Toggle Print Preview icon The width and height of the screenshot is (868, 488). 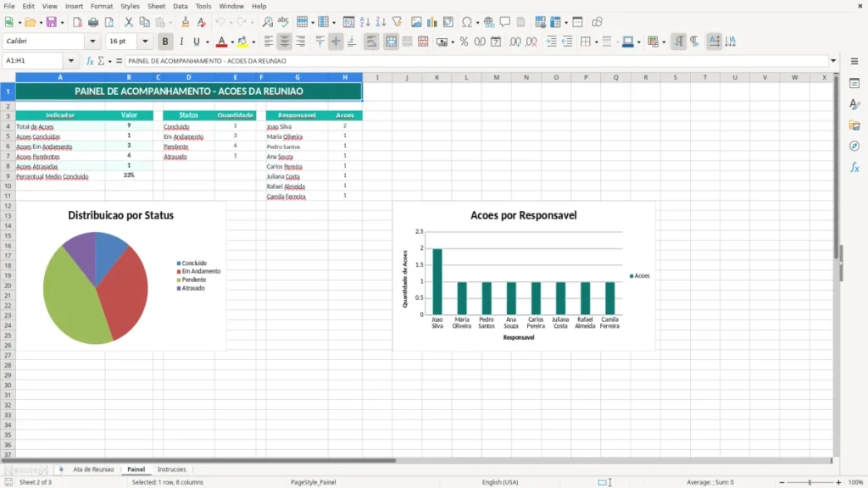point(109,22)
